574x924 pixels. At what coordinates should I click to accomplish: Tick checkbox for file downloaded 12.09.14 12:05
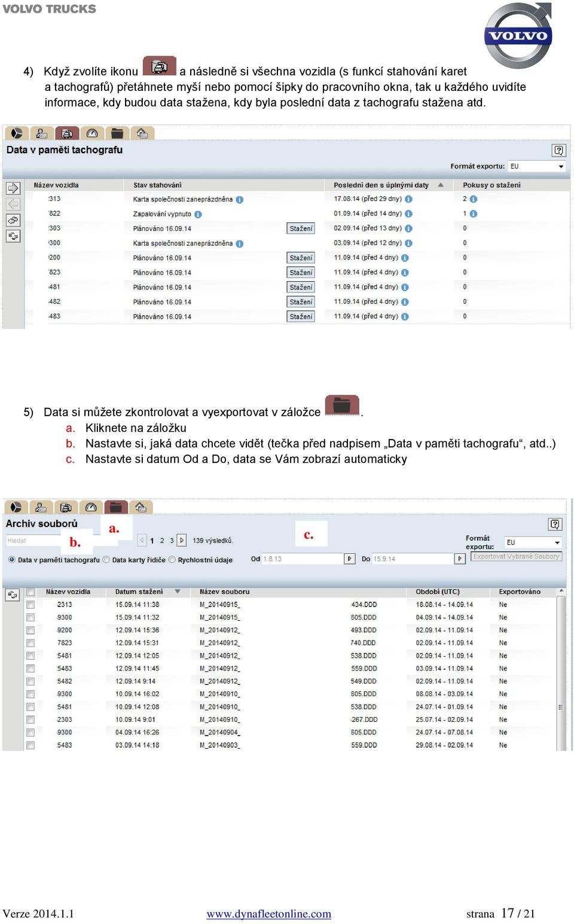(x=30, y=655)
